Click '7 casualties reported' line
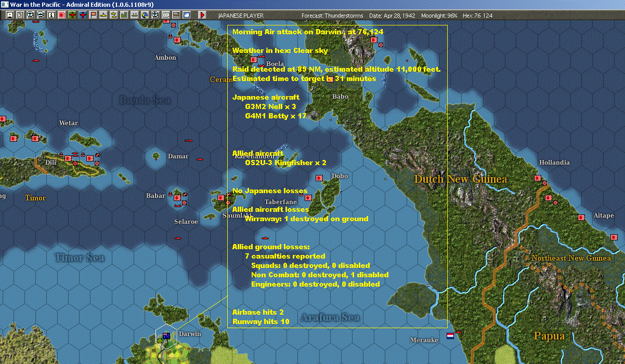This screenshot has width=625, height=364. [x=285, y=256]
